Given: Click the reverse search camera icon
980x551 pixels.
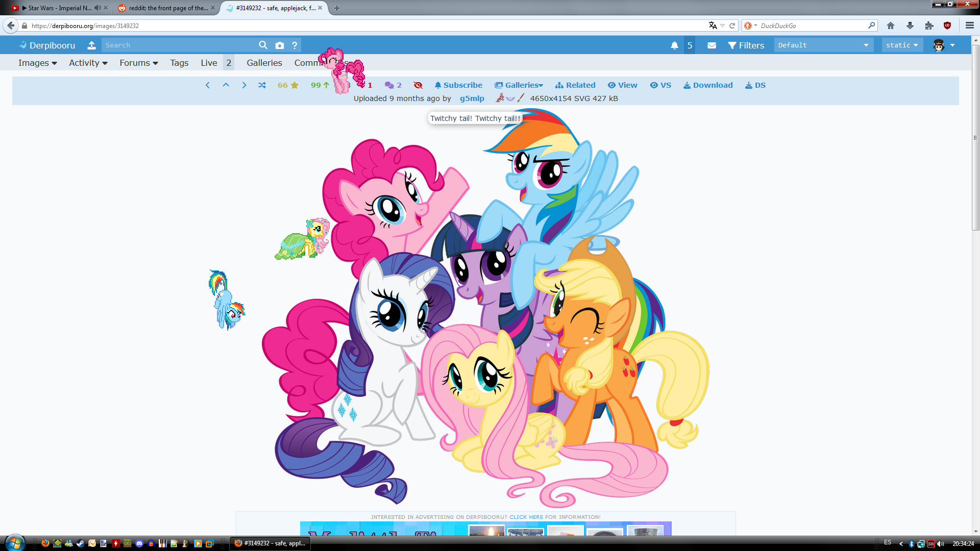Looking at the screenshot, I should [x=279, y=45].
